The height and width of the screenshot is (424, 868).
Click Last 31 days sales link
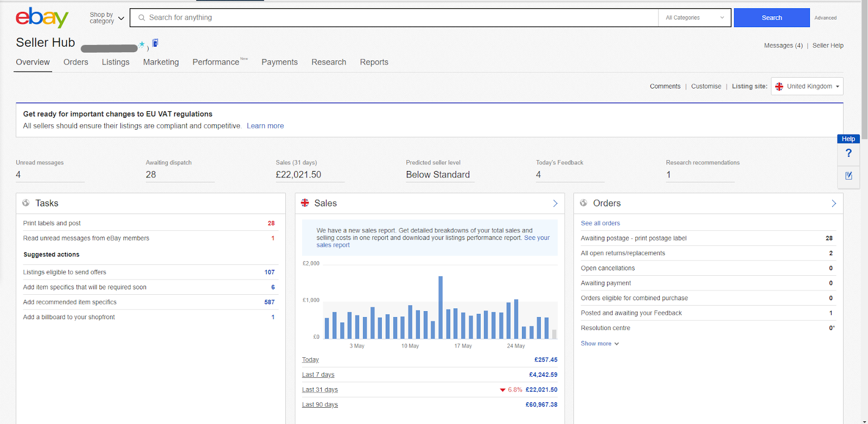click(x=320, y=390)
